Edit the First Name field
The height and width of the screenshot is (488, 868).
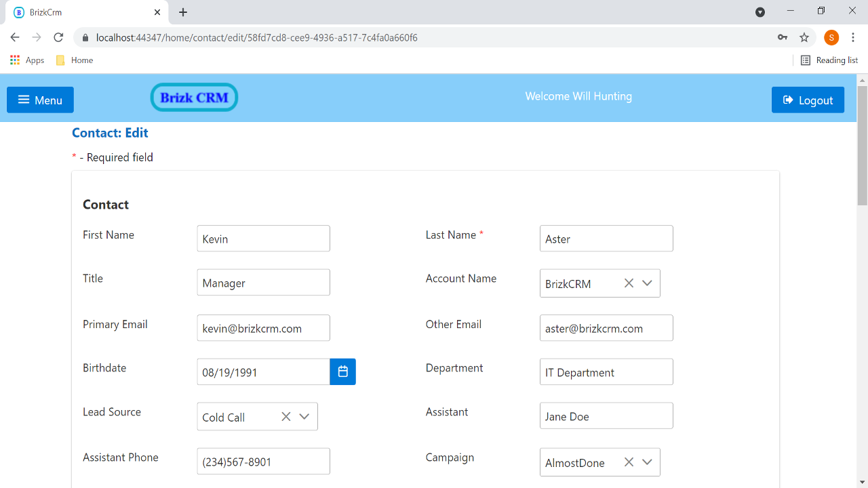point(264,239)
